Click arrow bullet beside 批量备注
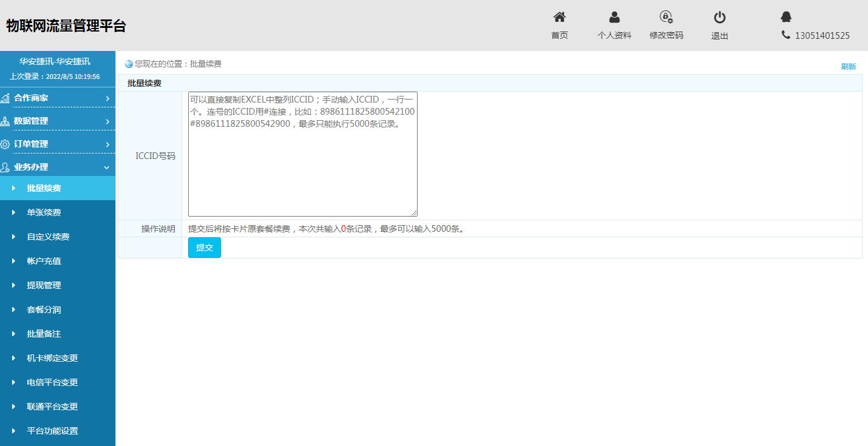 13,334
